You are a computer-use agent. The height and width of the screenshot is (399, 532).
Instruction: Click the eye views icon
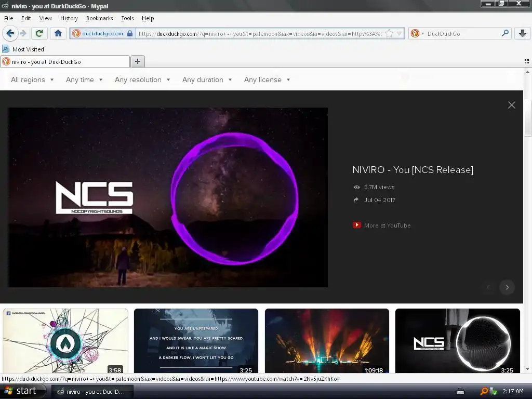pyautogui.click(x=356, y=187)
